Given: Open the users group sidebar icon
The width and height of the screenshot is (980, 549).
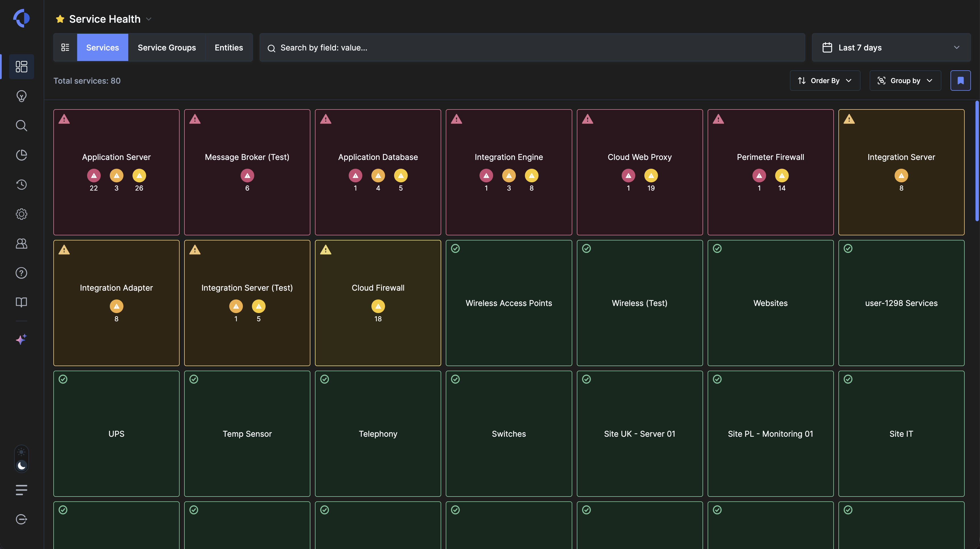Looking at the screenshot, I should [x=21, y=243].
